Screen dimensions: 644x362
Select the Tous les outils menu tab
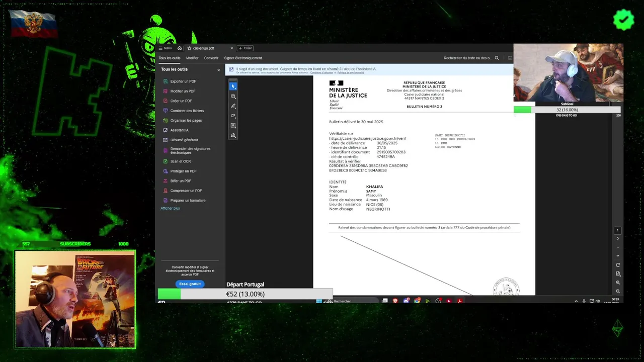click(x=170, y=58)
